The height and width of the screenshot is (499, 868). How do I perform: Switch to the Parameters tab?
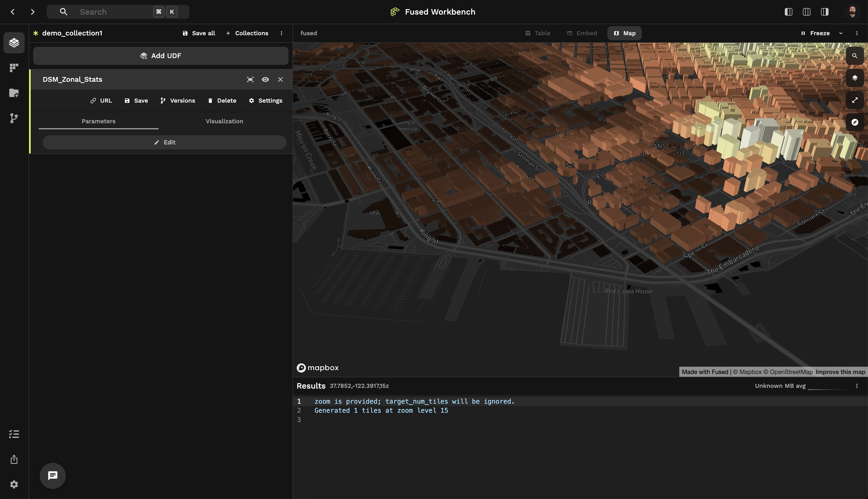click(99, 121)
